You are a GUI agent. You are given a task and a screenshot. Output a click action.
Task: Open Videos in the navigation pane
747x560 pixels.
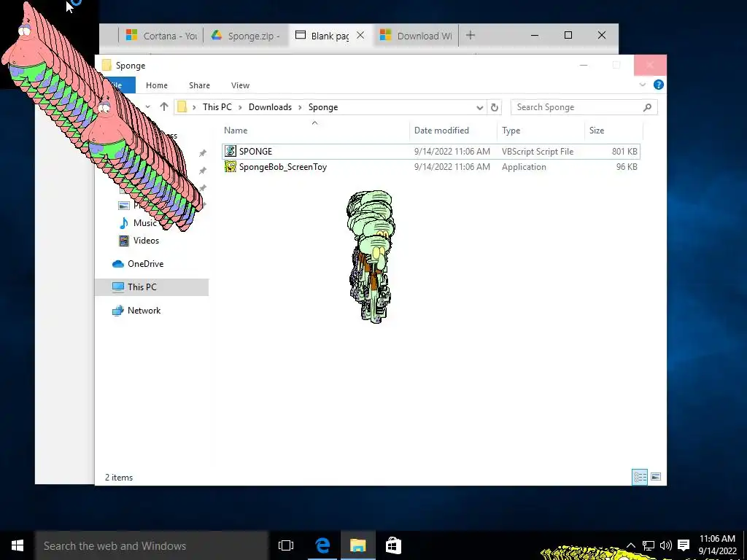pos(146,241)
